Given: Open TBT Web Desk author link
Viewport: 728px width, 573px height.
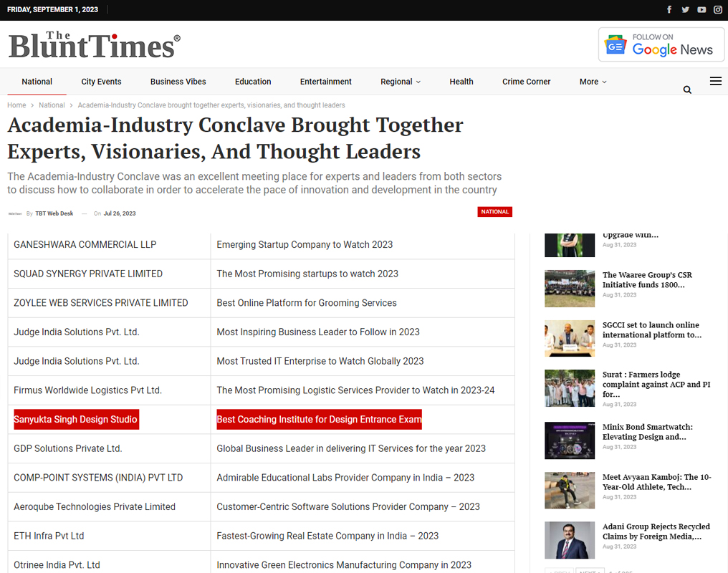Looking at the screenshot, I should 54,213.
